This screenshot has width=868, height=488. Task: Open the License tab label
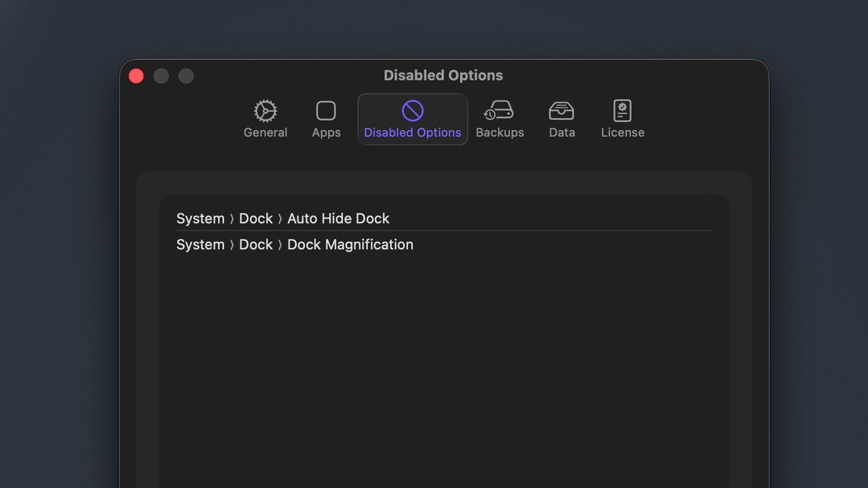tap(623, 133)
